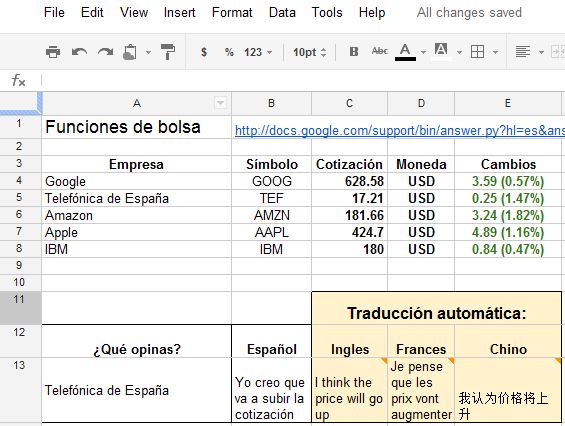The image size is (565, 426).
Task: Click the formula bar input field
Action: pos(303,80)
